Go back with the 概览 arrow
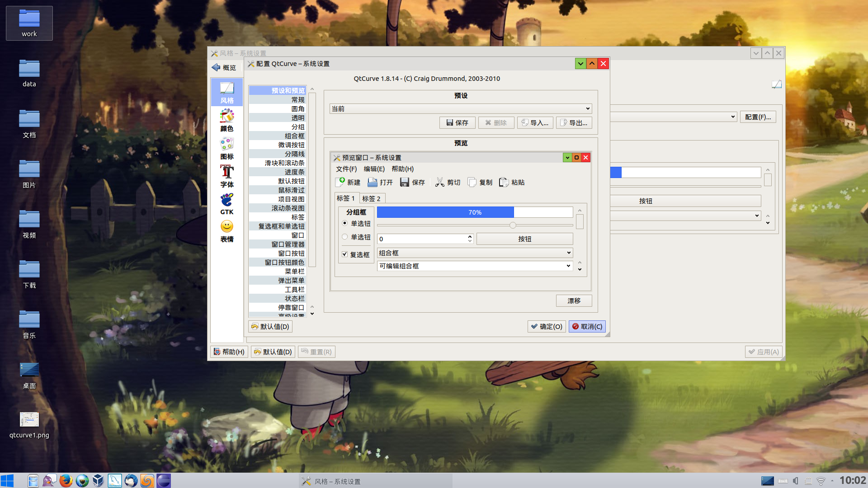Image resolution: width=868 pixels, height=488 pixels. (224, 67)
